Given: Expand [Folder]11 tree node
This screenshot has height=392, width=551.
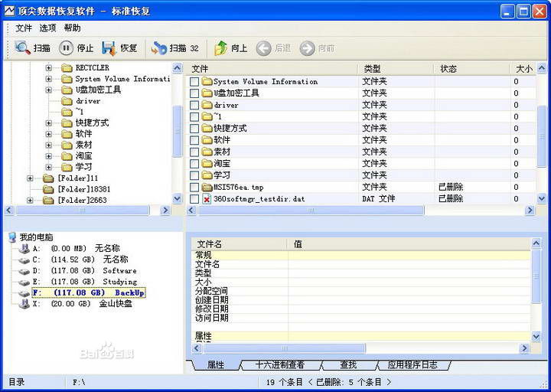Looking at the screenshot, I should click(30, 178).
